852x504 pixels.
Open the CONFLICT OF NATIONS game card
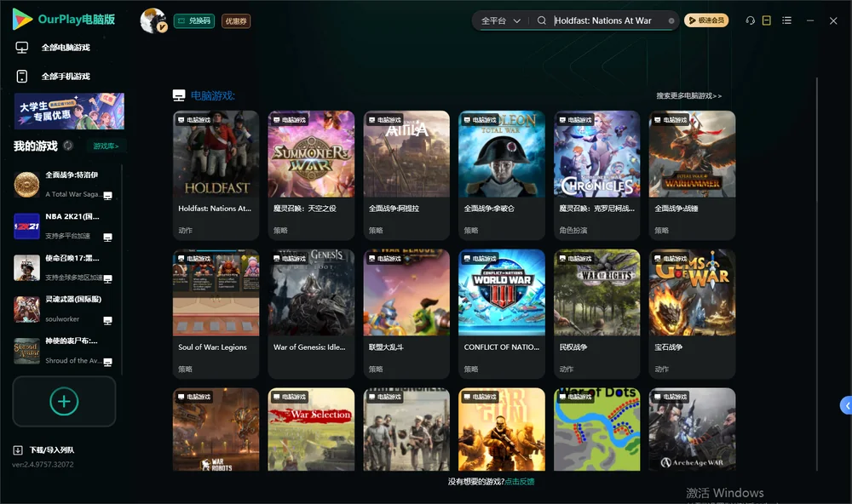(502, 314)
